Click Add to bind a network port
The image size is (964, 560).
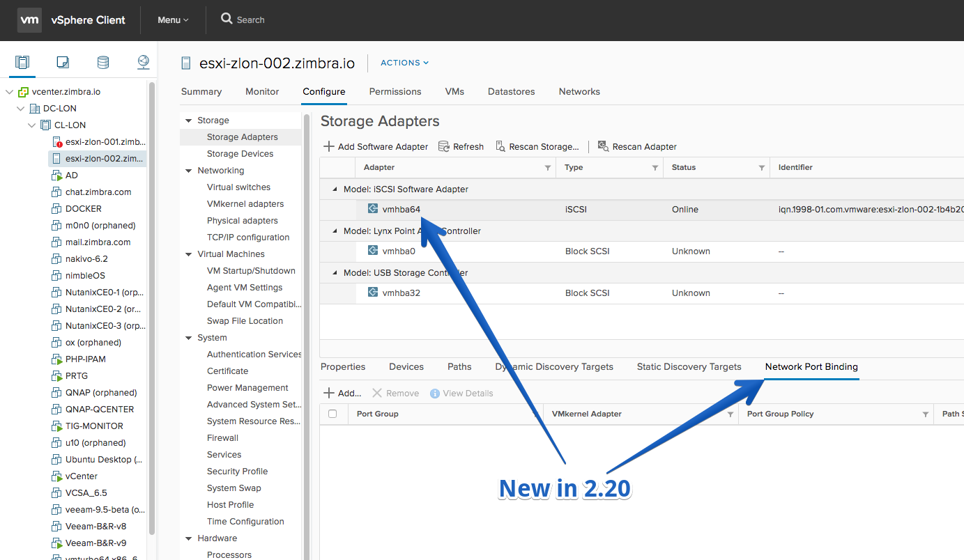tap(342, 393)
